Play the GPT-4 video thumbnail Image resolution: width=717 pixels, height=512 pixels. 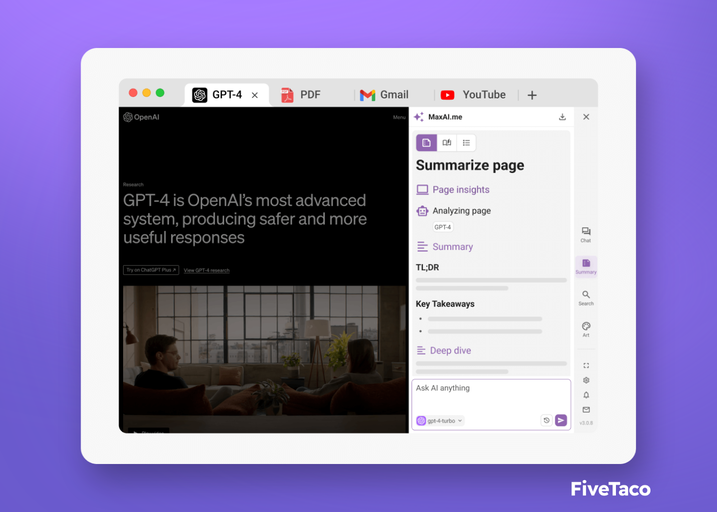click(x=264, y=359)
